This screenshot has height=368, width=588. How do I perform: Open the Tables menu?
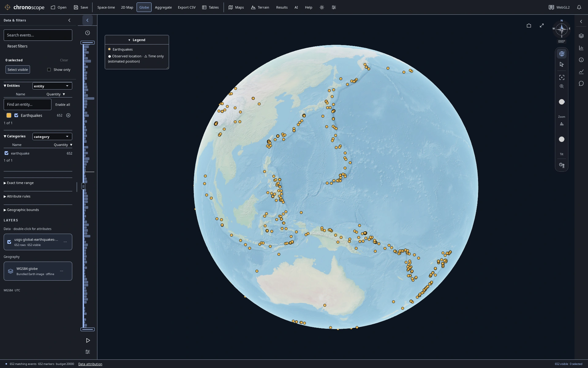210,7
